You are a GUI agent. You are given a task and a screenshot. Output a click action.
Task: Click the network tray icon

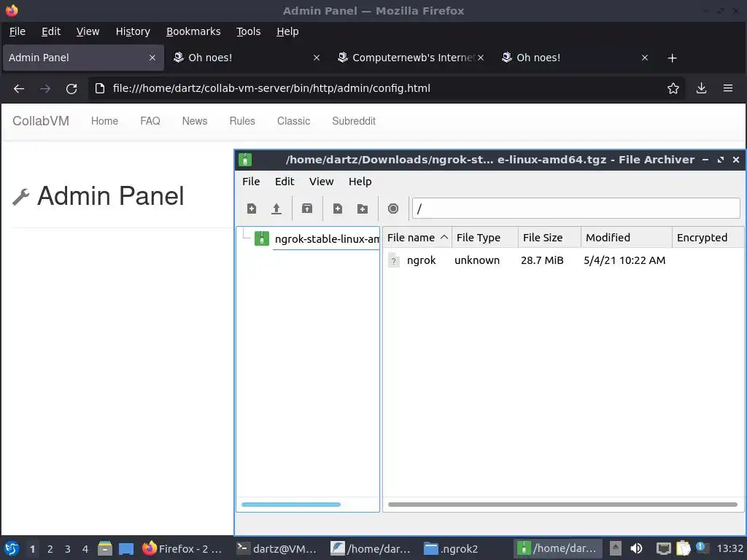[x=663, y=548]
